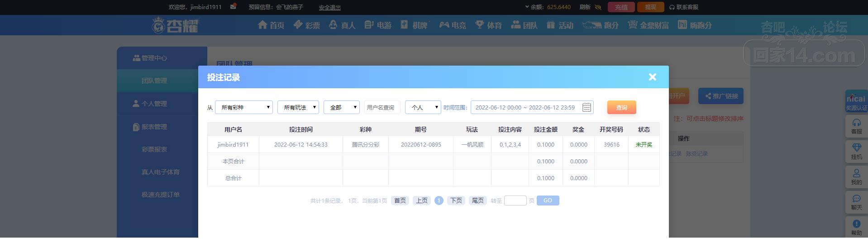Open the 真人 live casino nav item

click(342, 25)
